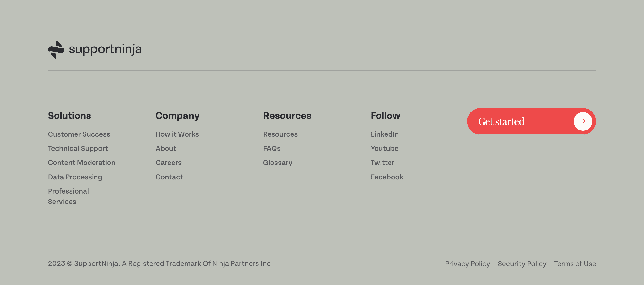Click the supportninja logo
This screenshot has width=644, height=285.
pyautogui.click(x=95, y=49)
